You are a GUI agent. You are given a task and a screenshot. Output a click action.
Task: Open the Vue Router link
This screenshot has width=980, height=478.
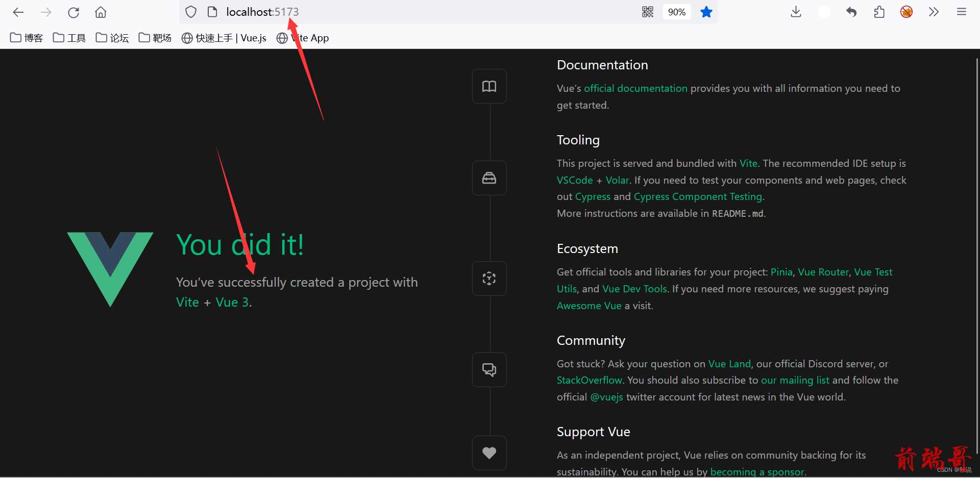(x=823, y=272)
